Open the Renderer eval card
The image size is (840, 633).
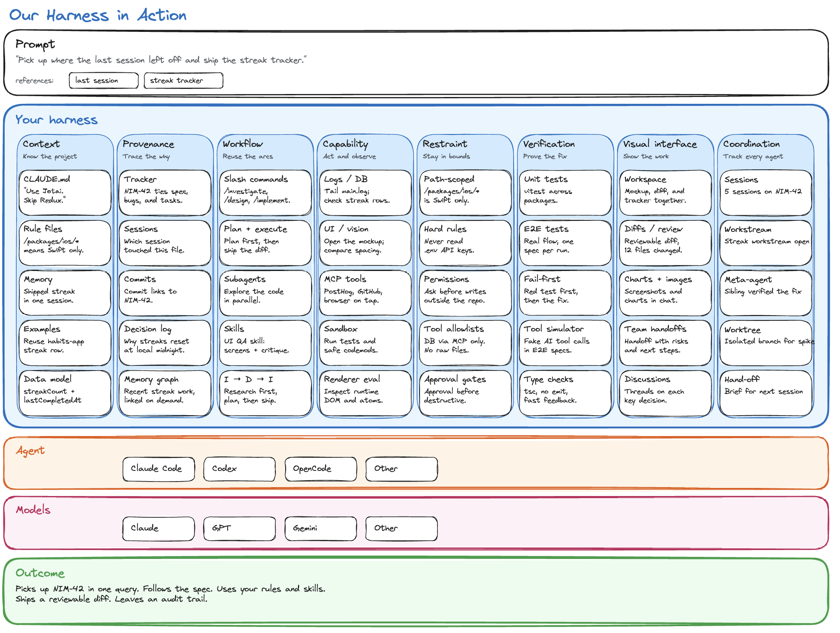pyautogui.click(x=366, y=393)
